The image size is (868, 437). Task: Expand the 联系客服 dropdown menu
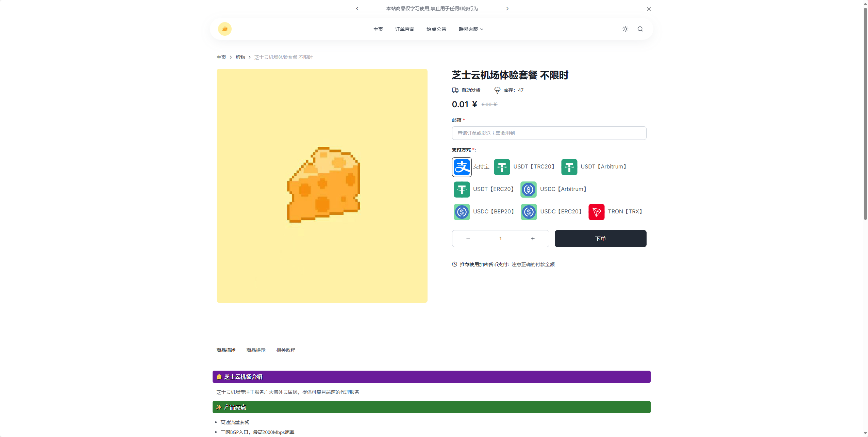pos(471,29)
